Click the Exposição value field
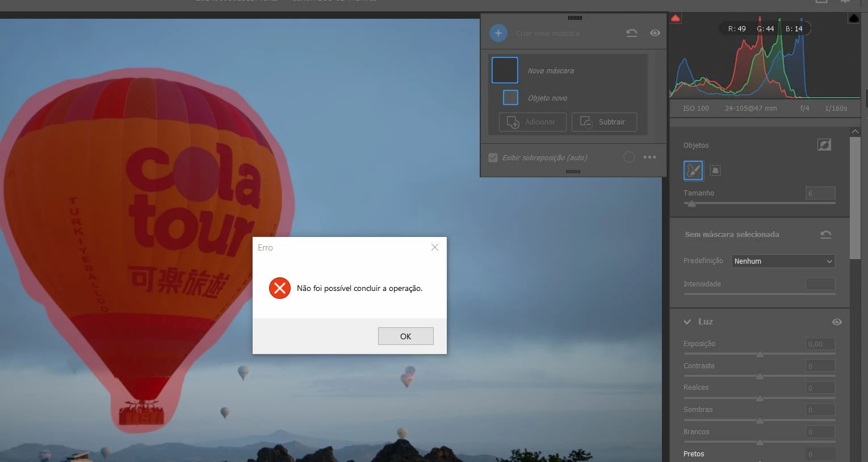The height and width of the screenshot is (462, 868). (x=820, y=344)
